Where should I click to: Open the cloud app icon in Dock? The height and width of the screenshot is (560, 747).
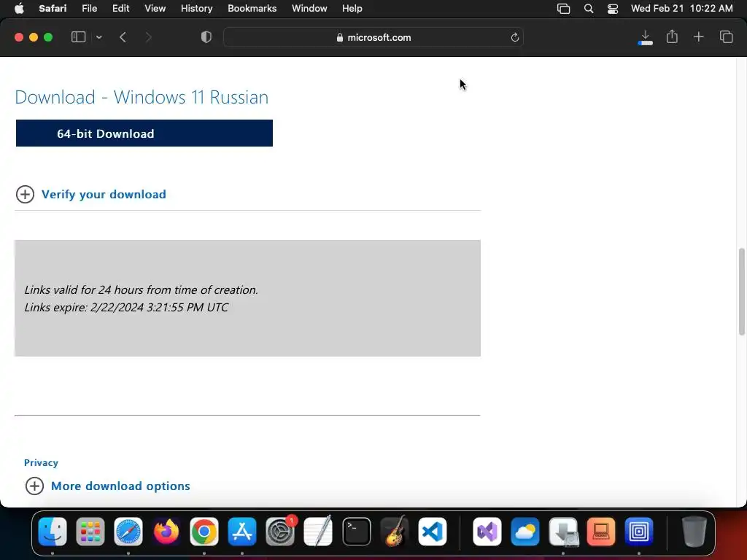point(525,532)
